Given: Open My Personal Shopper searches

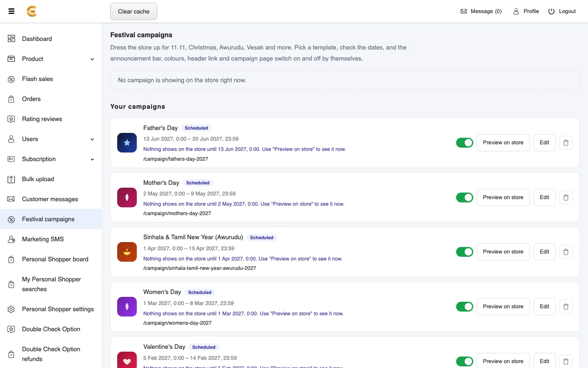Looking at the screenshot, I should tap(51, 284).
